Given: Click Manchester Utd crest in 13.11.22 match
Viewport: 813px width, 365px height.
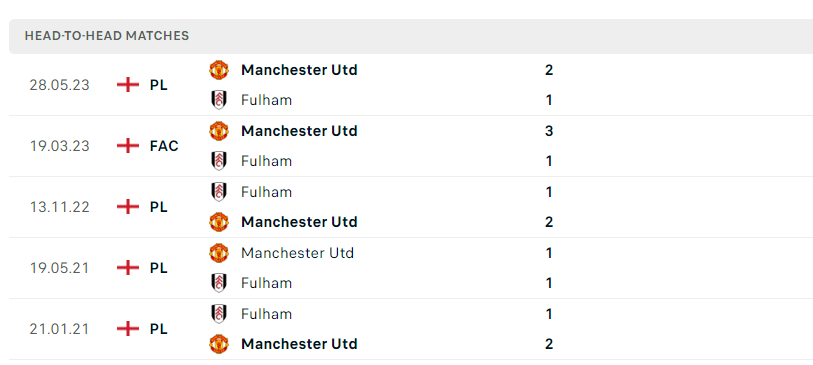Looking at the screenshot, I should [219, 222].
